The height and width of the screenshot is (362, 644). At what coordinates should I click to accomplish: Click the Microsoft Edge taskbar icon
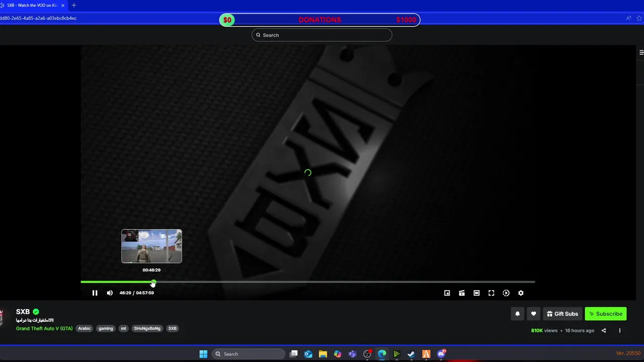(382, 354)
